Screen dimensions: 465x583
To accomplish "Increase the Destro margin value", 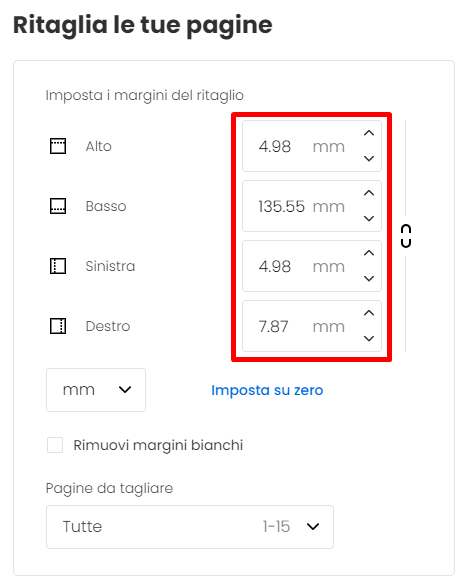I will coord(369,313).
